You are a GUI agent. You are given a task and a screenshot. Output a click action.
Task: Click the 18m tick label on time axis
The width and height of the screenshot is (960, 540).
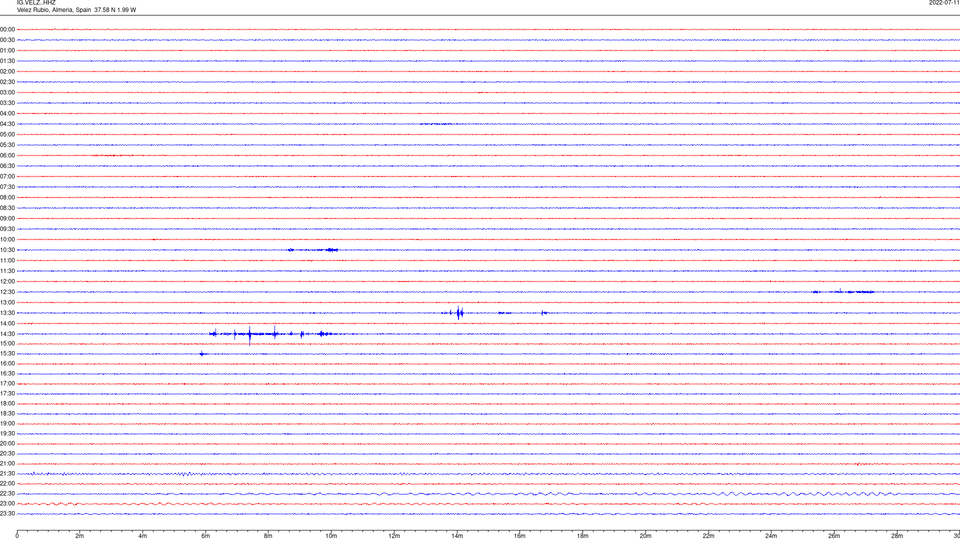tap(583, 536)
